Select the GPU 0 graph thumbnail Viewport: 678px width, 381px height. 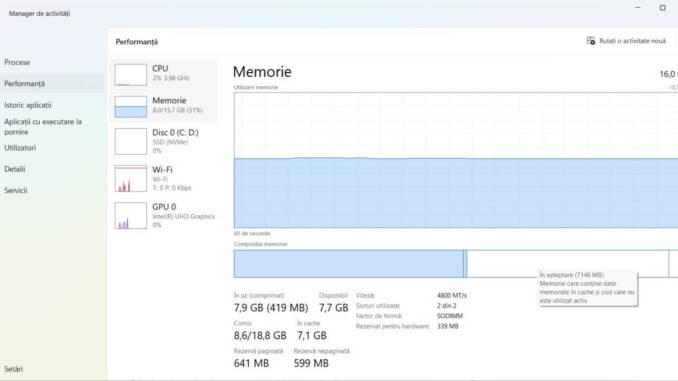[131, 216]
